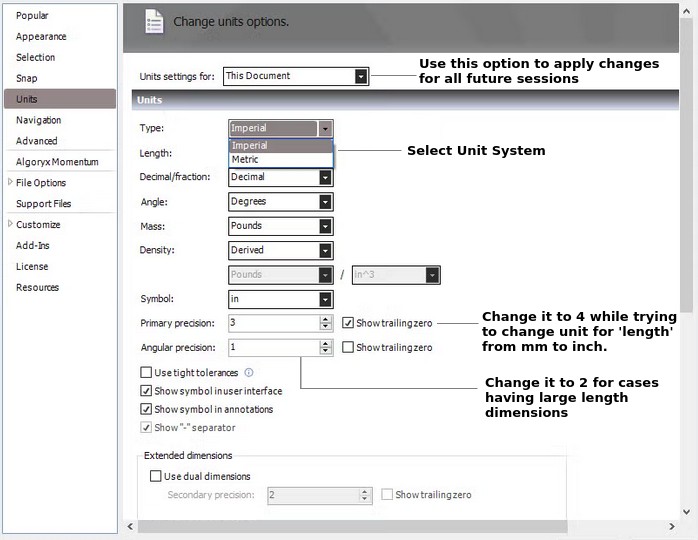Decrease Angular precision with the down arrow
This screenshot has height=540, width=698.
325,351
